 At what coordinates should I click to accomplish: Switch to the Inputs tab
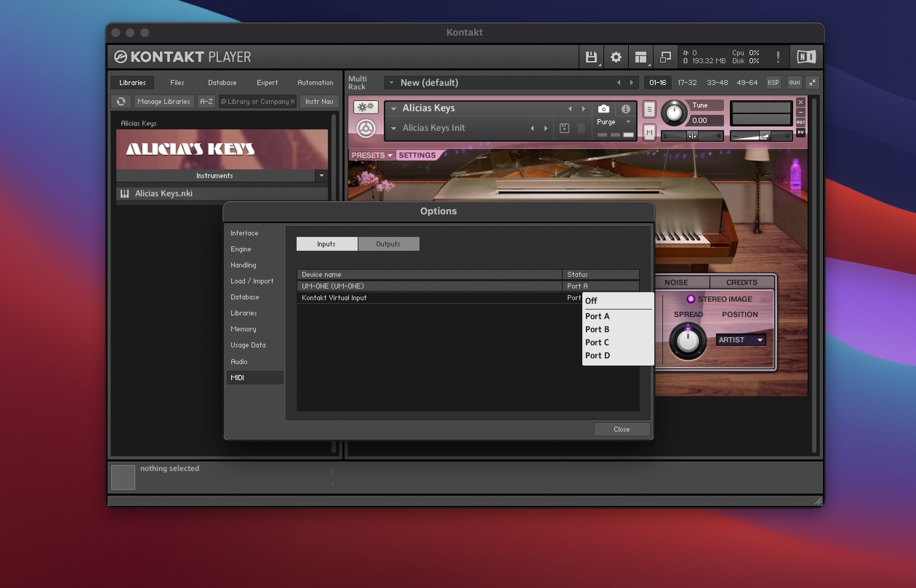pyautogui.click(x=327, y=244)
